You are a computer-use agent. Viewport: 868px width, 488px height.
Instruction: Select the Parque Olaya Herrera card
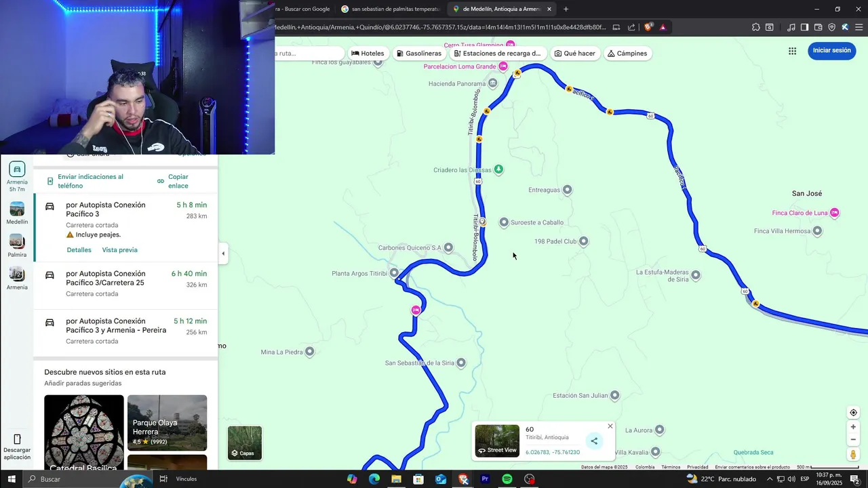click(167, 423)
